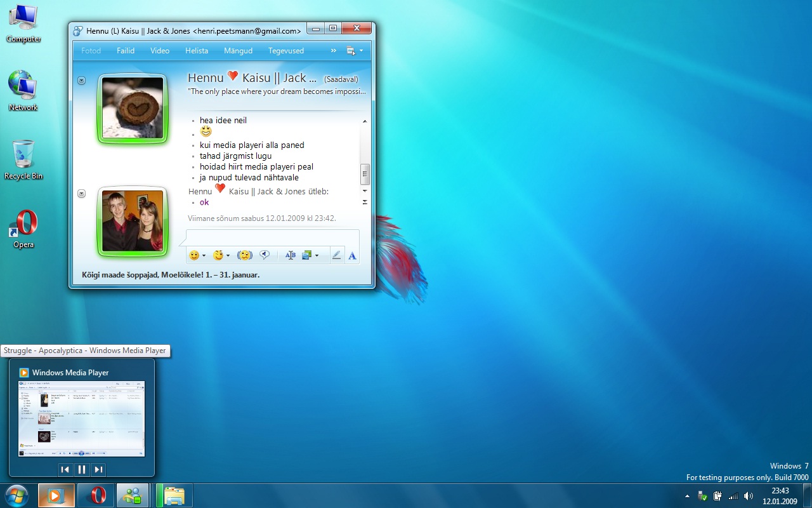Send a nudge with the shaking face icon

pos(245,255)
